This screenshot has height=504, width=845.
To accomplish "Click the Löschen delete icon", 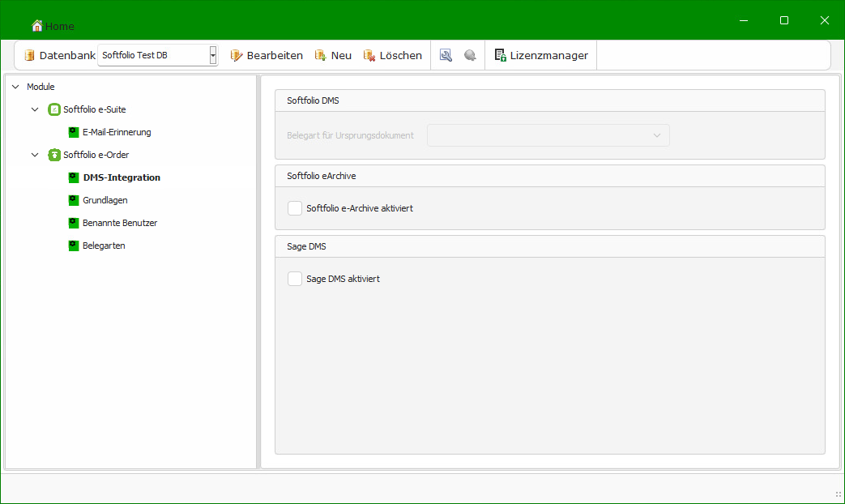I will point(369,55).
